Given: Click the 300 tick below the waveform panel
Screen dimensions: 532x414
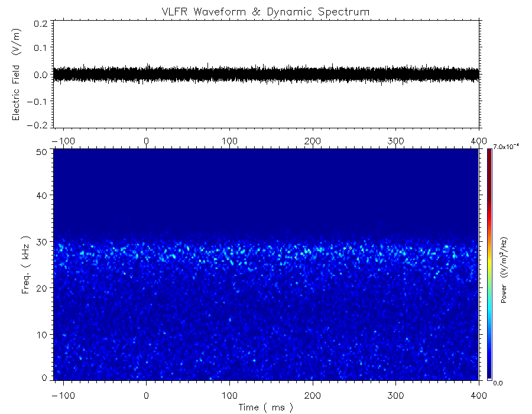Looking at the screenshot, I should click(395, 140).
